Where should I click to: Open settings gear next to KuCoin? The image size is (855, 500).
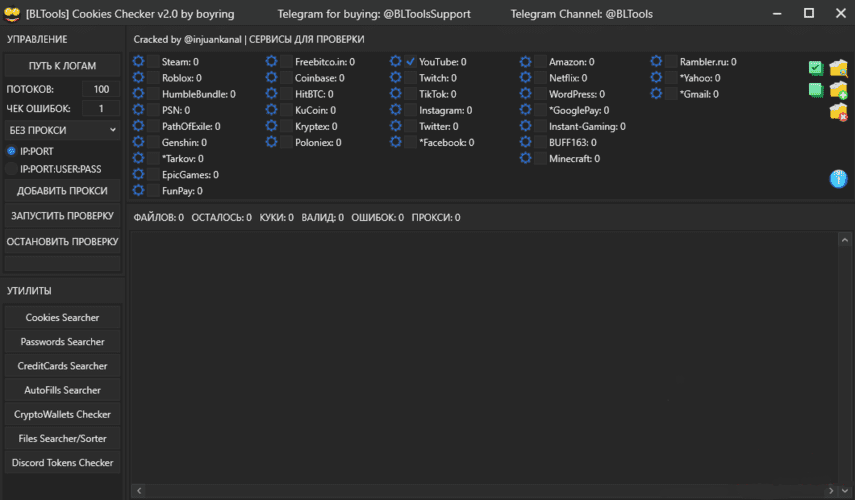coord(272,110)
